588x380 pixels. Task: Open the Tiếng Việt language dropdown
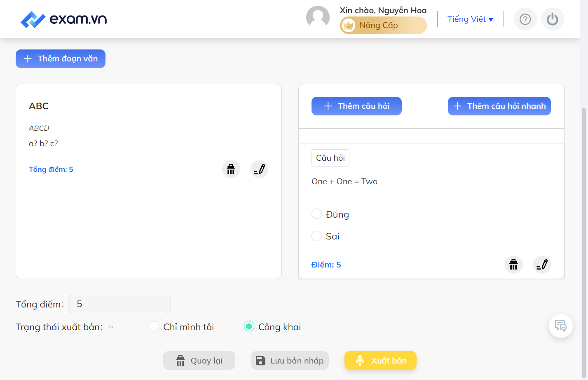click(x=470, y=19)
